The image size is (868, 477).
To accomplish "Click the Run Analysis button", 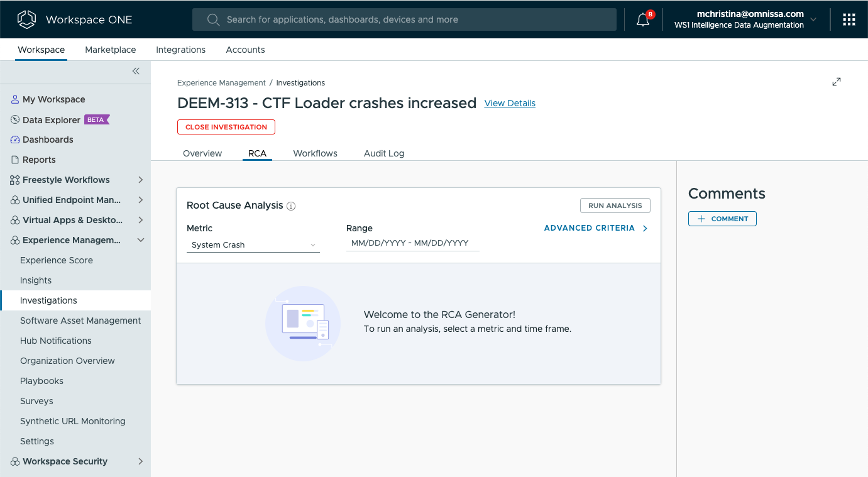I will 615,206.
